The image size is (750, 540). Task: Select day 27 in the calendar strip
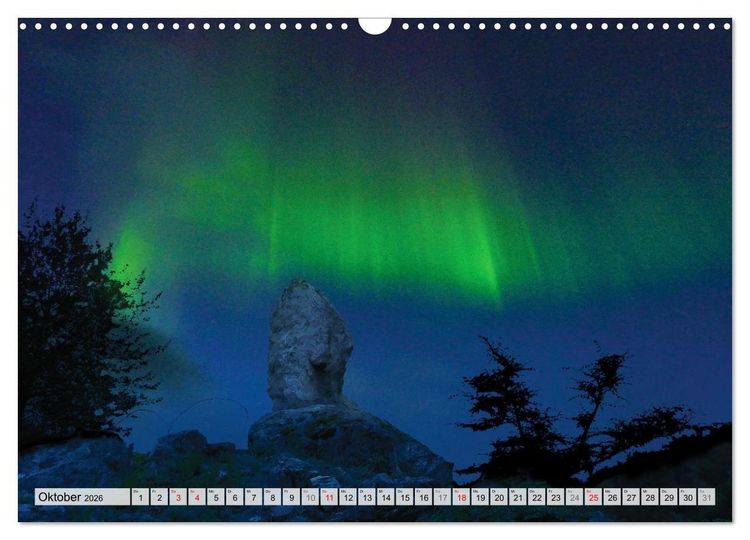(x=632, y=496)
